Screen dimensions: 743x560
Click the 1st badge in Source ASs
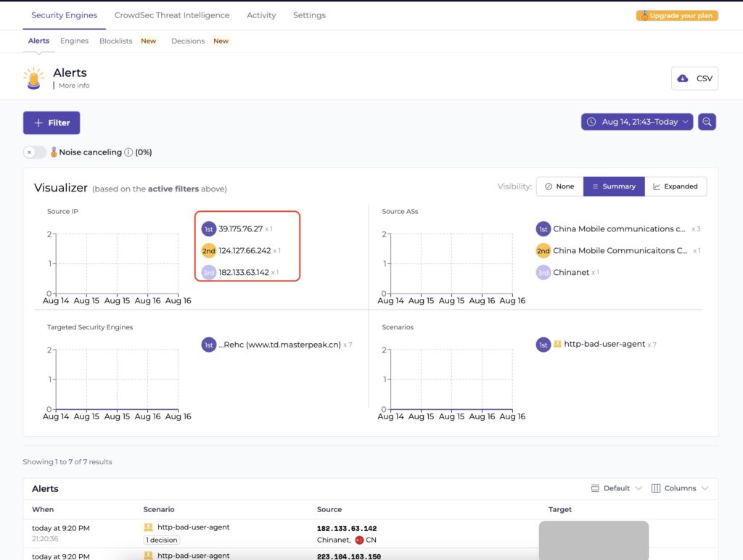tap(543, 228)
